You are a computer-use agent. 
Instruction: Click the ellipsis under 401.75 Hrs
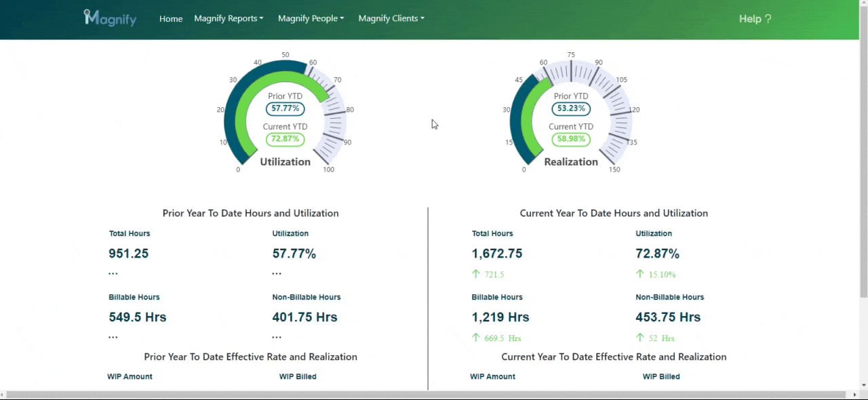[277, 337]
